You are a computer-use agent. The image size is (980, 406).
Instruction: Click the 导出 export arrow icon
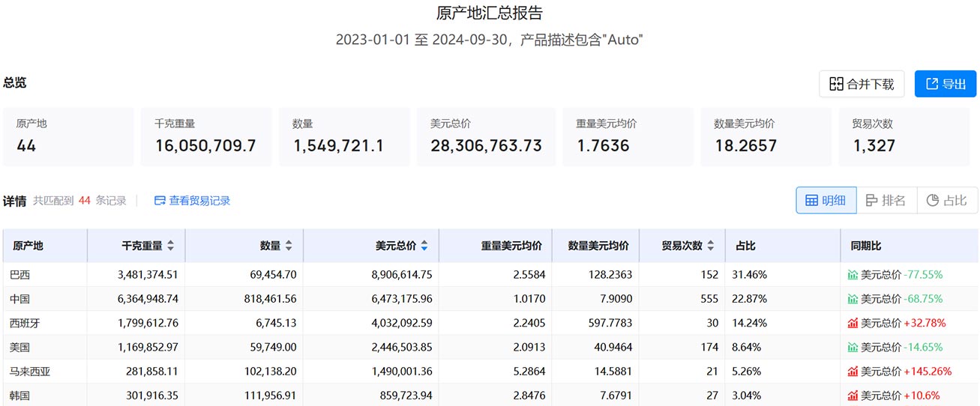[932, 84]
